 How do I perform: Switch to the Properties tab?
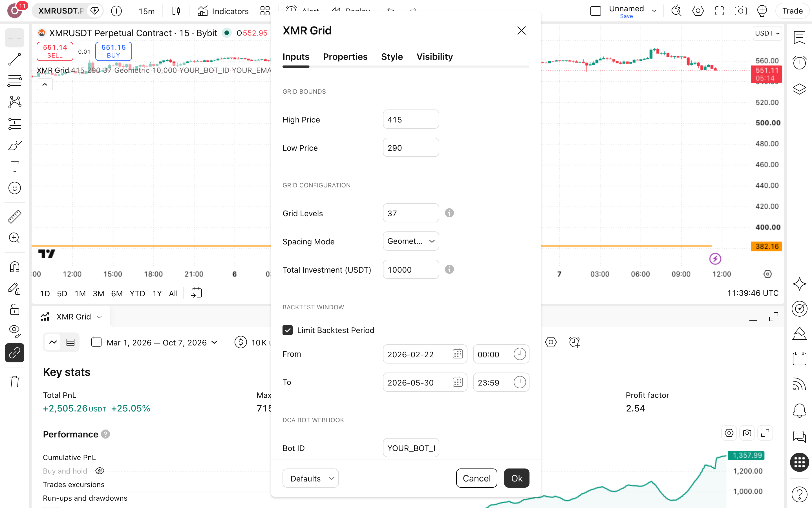(x=345, y=57)
